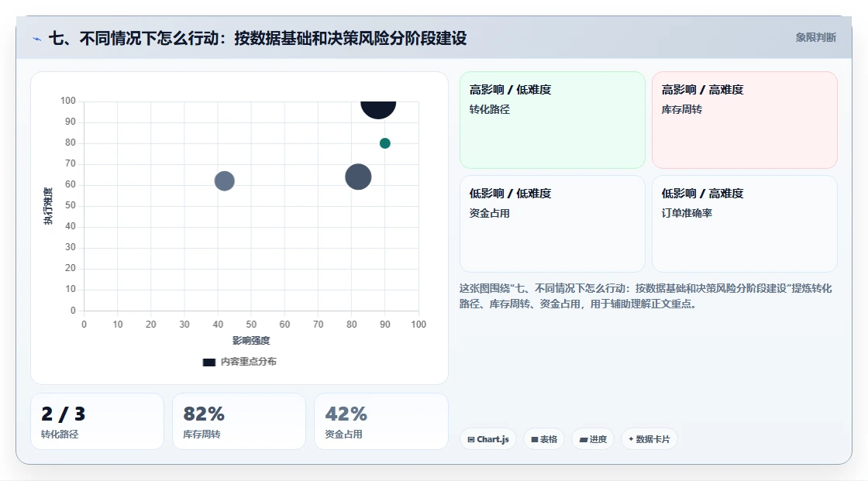
Task: Toggle the 内容重点分布 legend swatch
Action: tap(208, 362)
